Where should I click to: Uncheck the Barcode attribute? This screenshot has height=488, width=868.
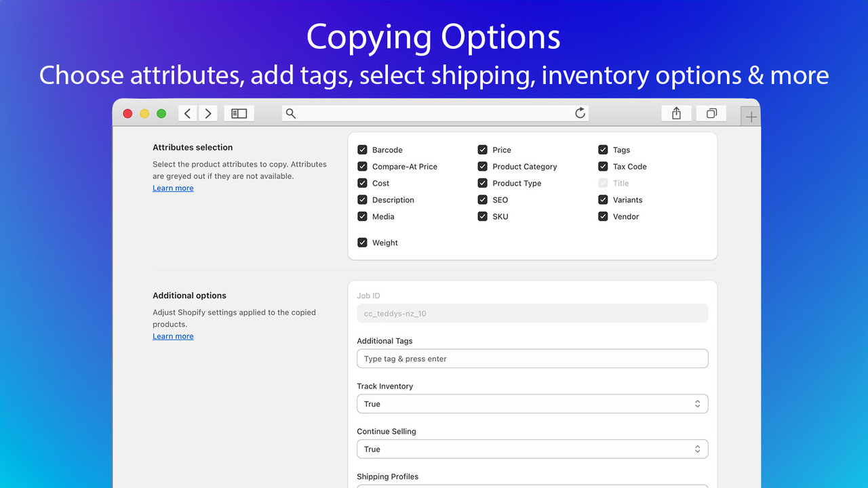click(362, 150)
